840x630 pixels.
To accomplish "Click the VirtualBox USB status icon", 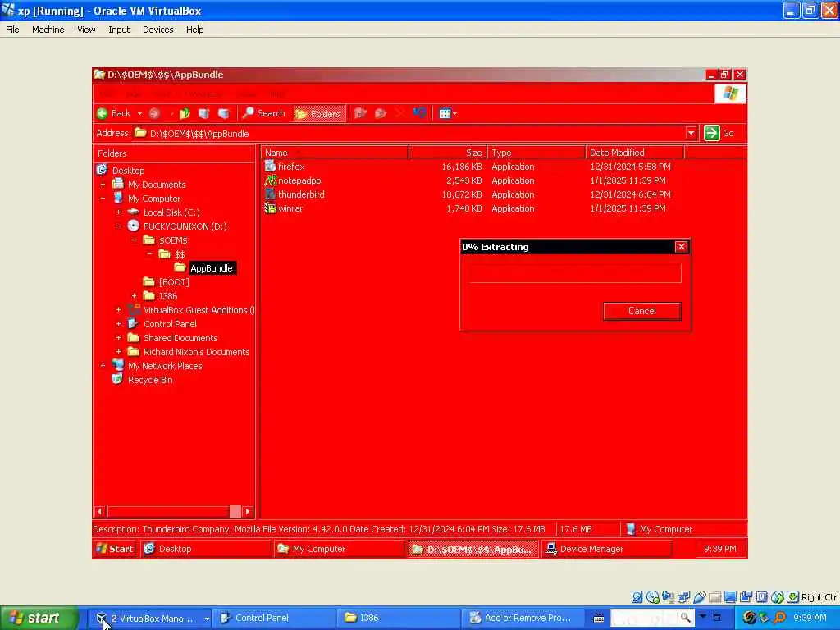I will [700, 597].
